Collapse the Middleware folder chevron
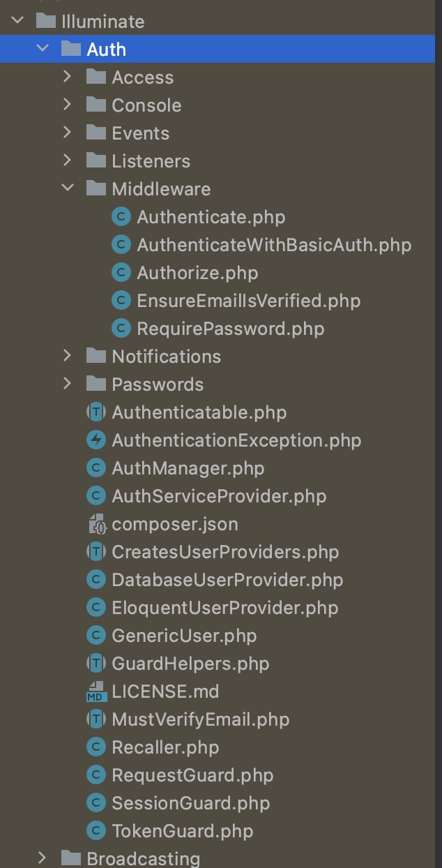 [68, 188]
